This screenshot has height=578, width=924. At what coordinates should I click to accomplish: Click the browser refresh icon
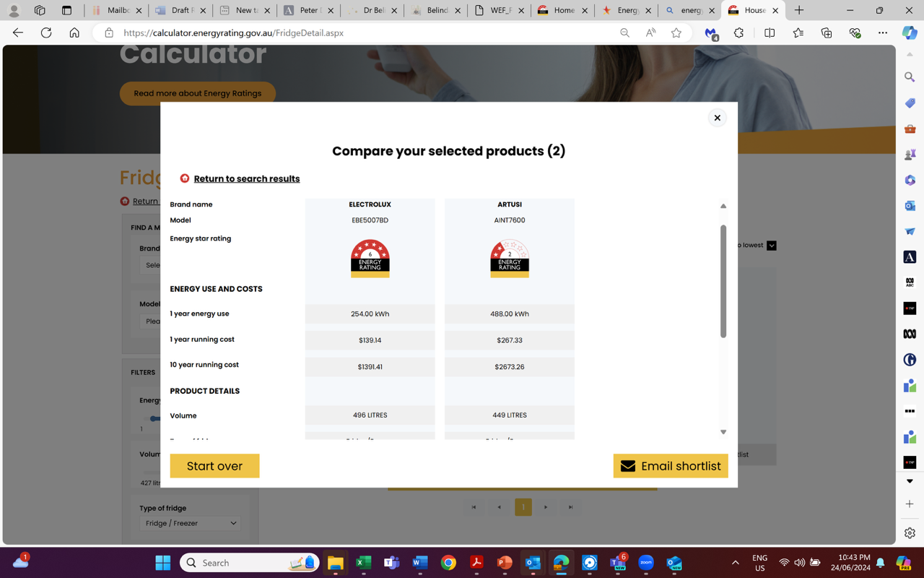click(x=46, y=33)
